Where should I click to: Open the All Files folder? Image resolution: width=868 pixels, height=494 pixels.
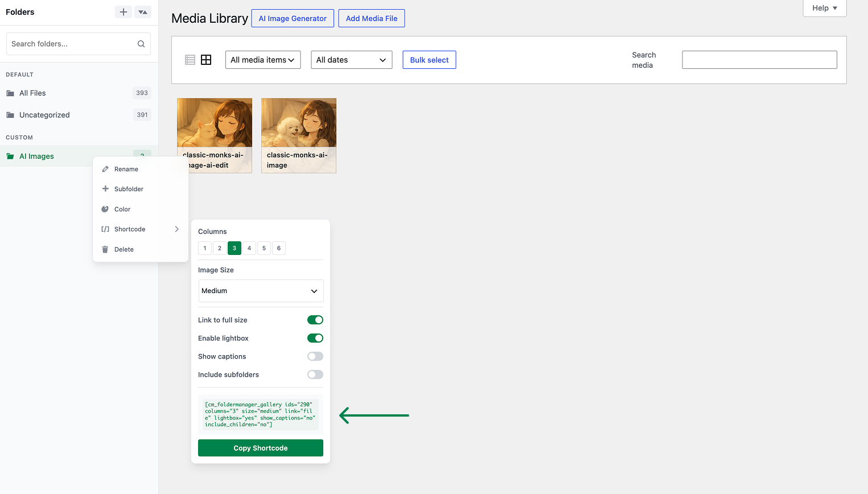(x=79, y=93)
